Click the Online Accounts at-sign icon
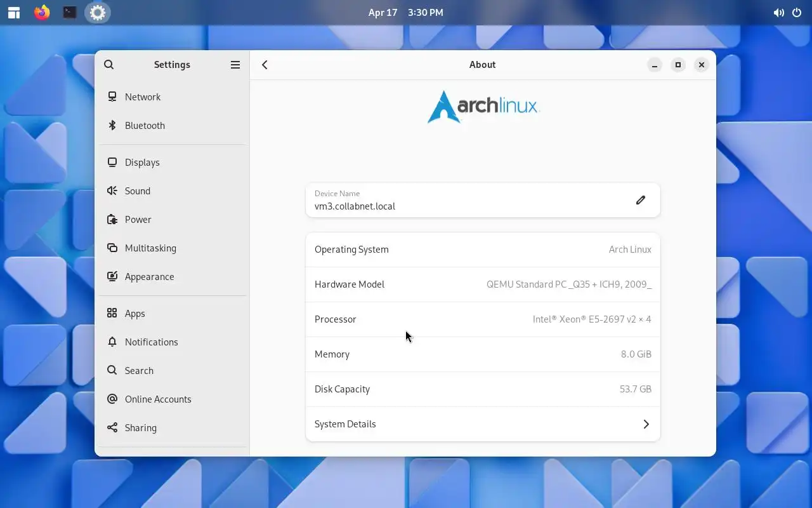This screenshot has width=812, height=508. click(112, 399)
